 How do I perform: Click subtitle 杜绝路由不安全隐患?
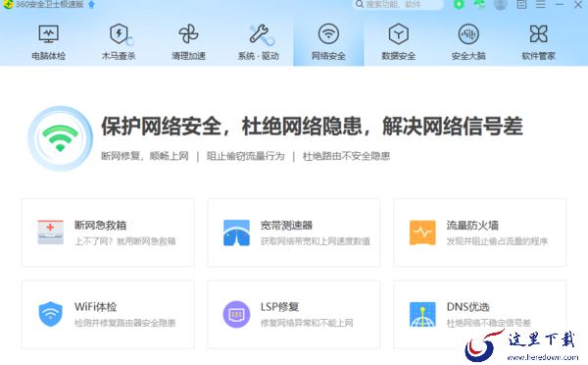(x=346, y=156)
